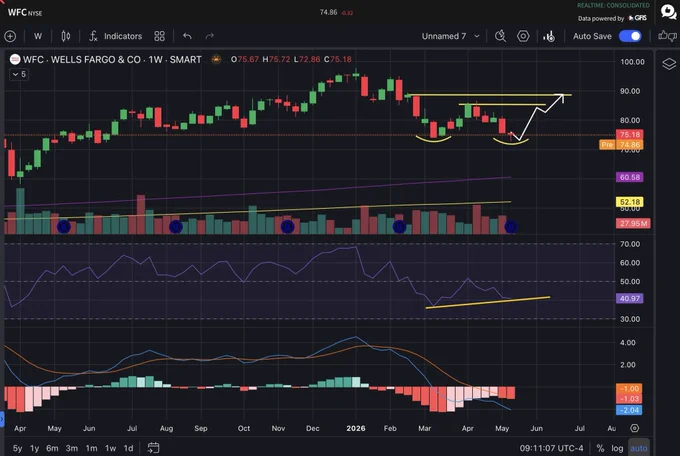Open the bar replay chart icon
This screenshot has height=456, width=680.
pyautogui.click(x=549, y=36)
